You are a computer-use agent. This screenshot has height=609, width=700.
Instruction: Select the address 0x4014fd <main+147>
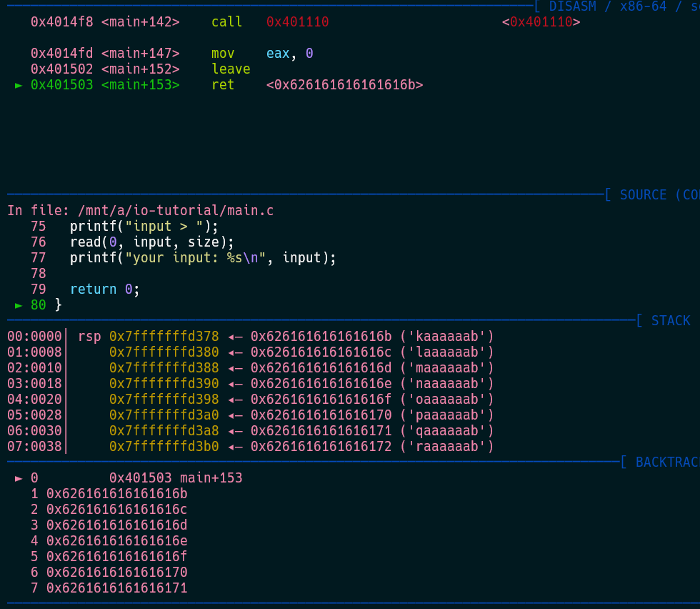point(105,54)
